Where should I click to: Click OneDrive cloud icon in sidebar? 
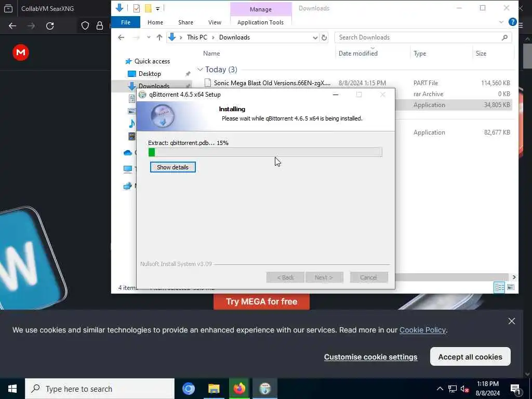[x=128, y=153]
